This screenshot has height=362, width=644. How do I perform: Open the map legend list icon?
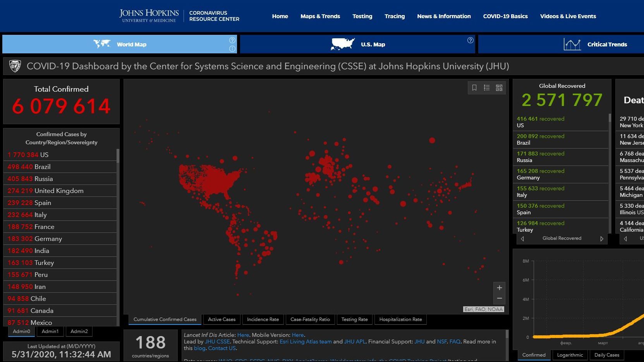[x=487, y=88]
